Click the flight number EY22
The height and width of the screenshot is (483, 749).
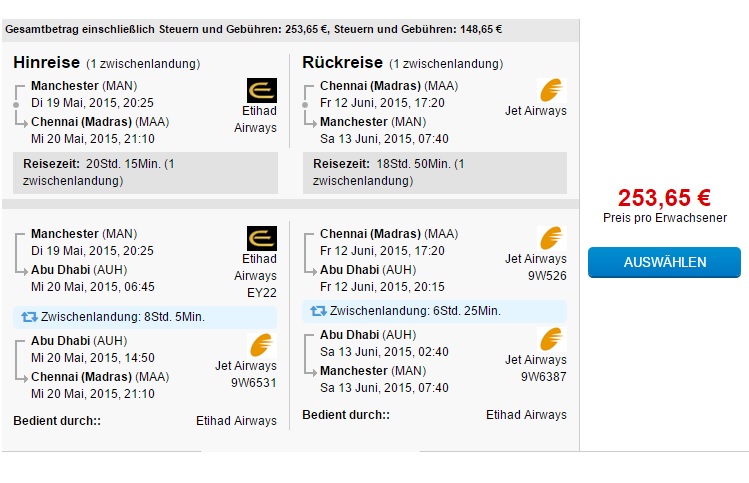coord(262,293)
